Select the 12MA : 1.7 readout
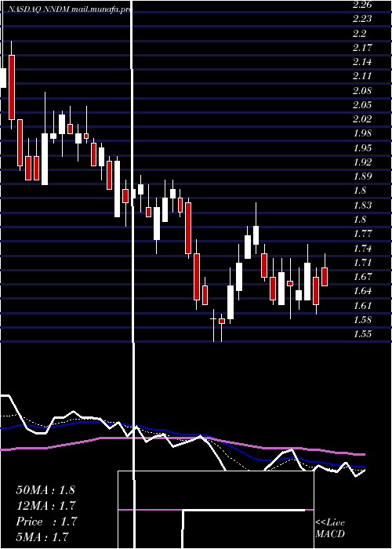The height and width of the screenshot is (549, 392). pos(46,506)
